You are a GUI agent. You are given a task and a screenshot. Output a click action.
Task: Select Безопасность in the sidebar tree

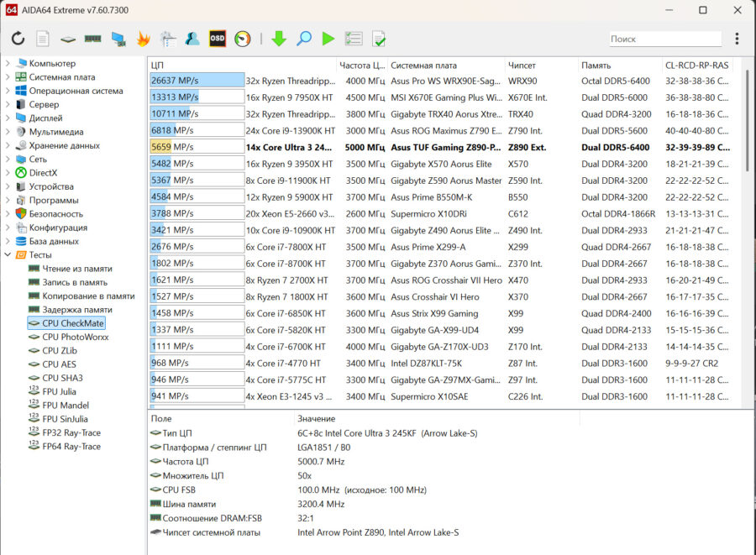point(56,213)
